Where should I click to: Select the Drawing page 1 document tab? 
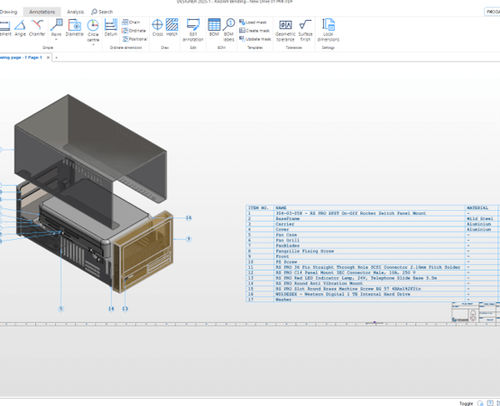(x=21, y=57)
